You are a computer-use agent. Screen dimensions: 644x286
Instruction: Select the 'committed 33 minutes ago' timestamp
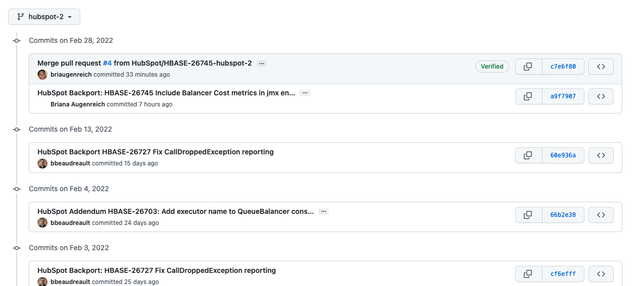coord(132,75)
